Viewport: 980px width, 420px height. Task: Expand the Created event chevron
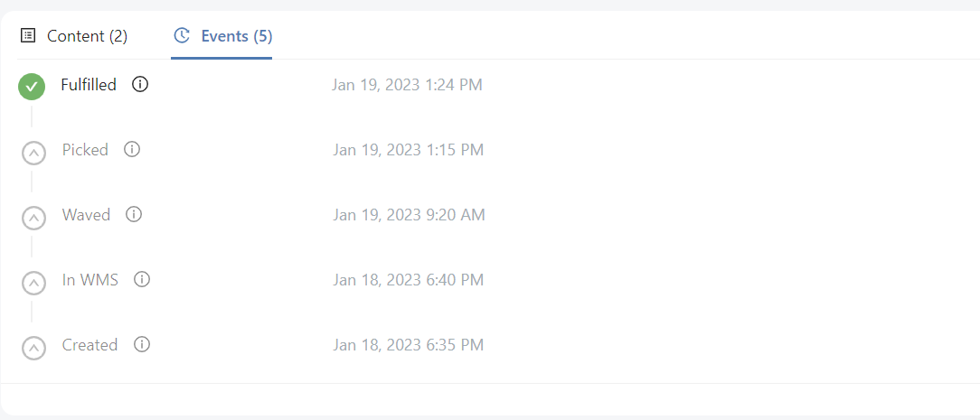pos(33,348)
